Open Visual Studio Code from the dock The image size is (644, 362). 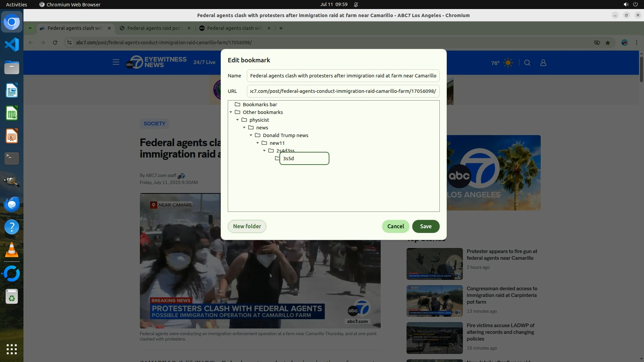point(12,45)
